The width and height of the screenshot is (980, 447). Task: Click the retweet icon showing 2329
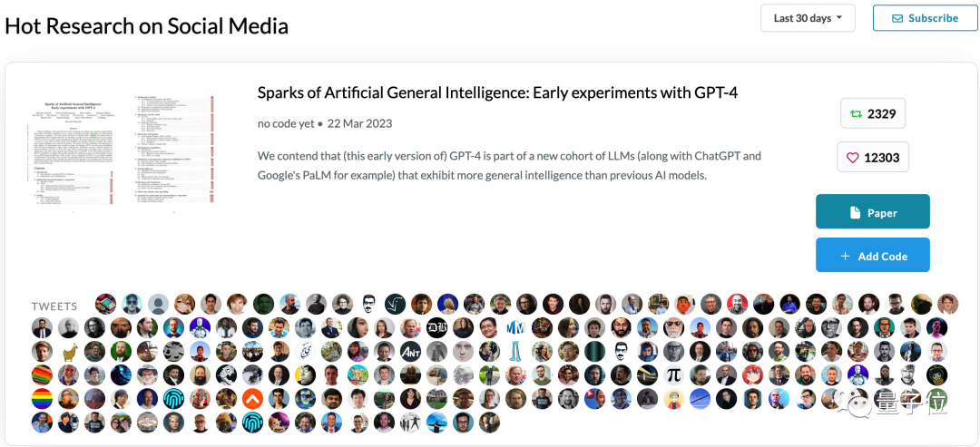point(854,114)
